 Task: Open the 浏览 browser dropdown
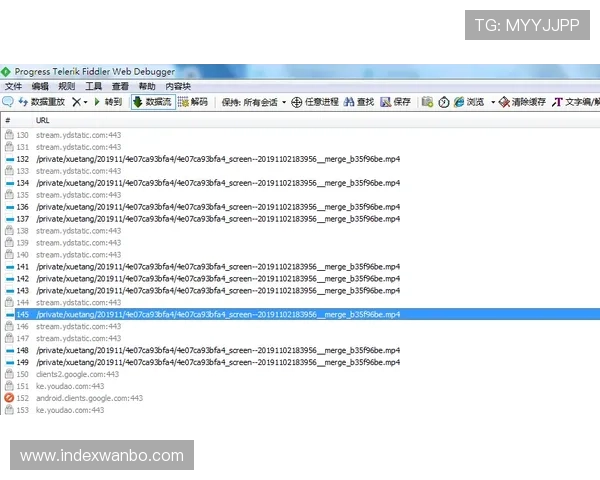pos(470,102)
